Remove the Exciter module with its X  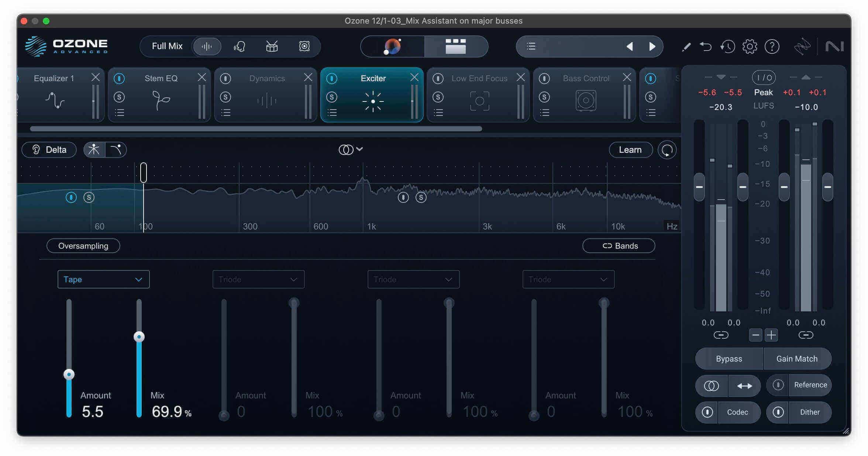[x=414, y=77]
